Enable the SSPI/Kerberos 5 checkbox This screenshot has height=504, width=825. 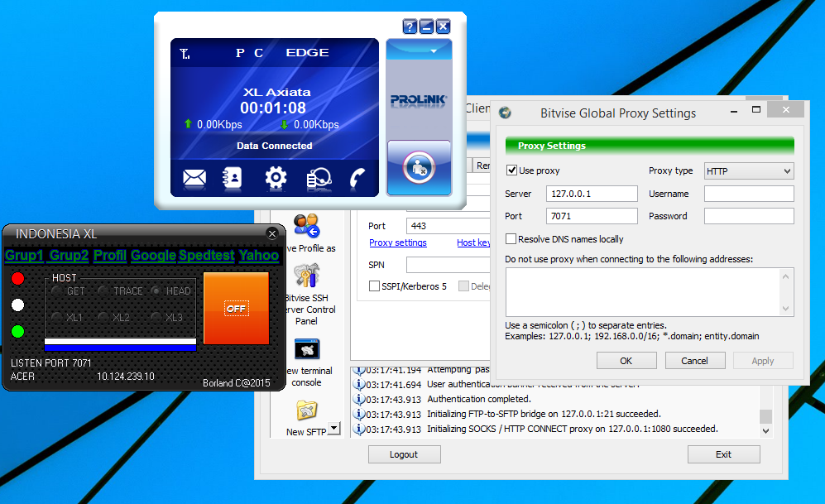pyautogui.click(x=375, y=286)
